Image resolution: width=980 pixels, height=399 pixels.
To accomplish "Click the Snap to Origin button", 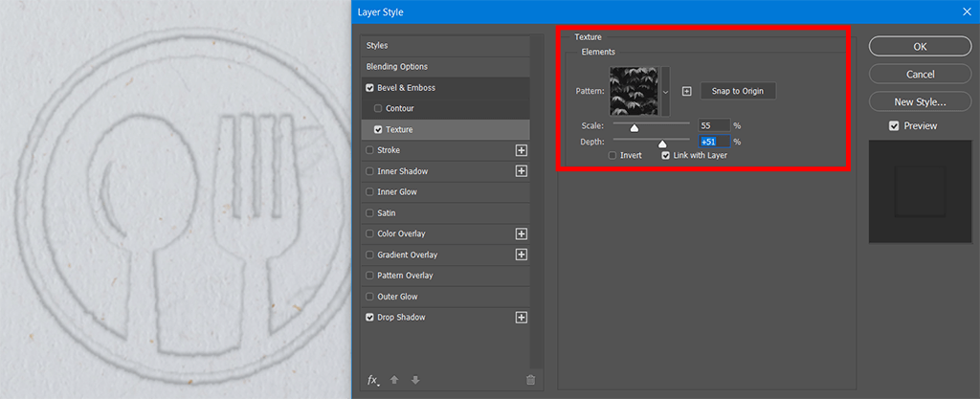I will (x=738, y=91).
